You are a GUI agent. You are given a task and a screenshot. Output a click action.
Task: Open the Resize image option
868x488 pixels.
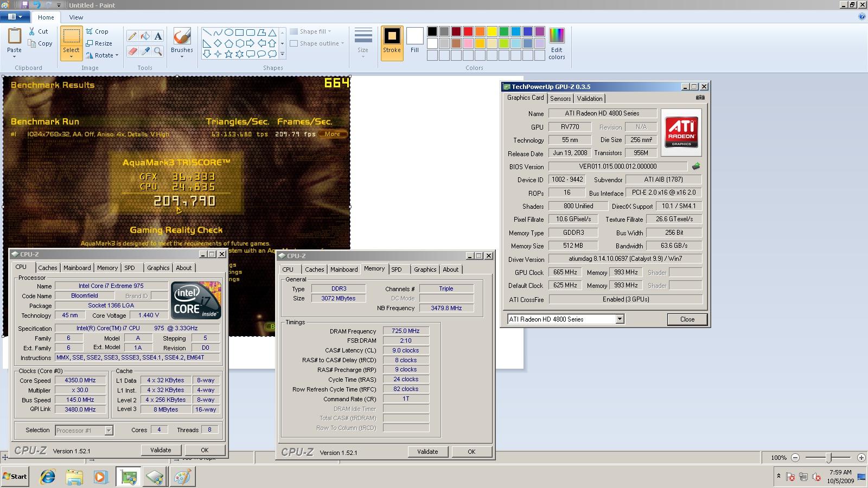pyautogui.click(x=99, y=43)
